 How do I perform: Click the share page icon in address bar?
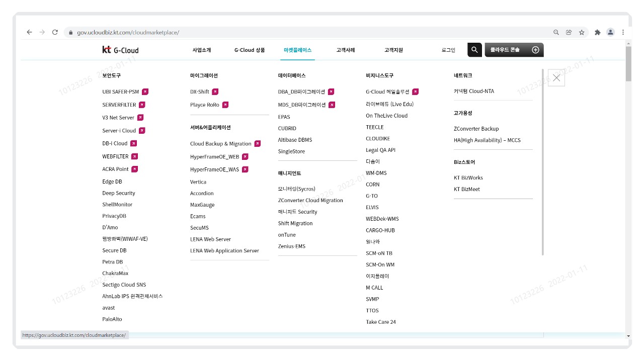click(569, 32)
